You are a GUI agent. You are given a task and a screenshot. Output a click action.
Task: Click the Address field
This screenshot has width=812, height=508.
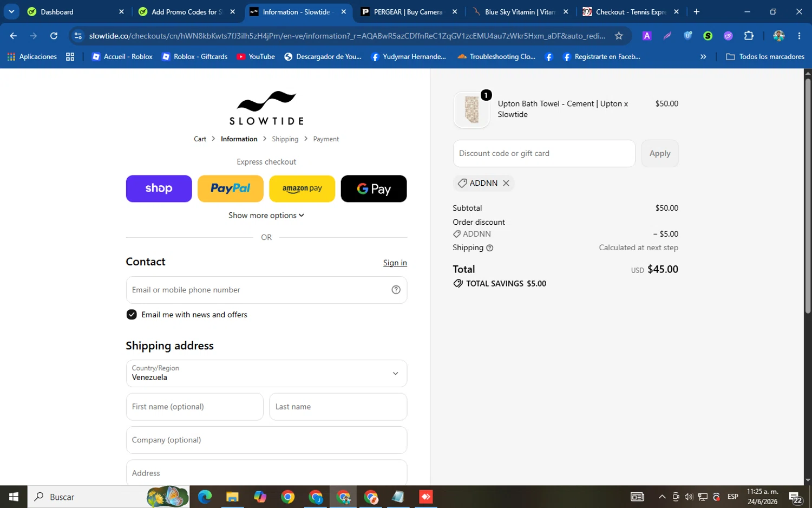click(x=266, y=473)
